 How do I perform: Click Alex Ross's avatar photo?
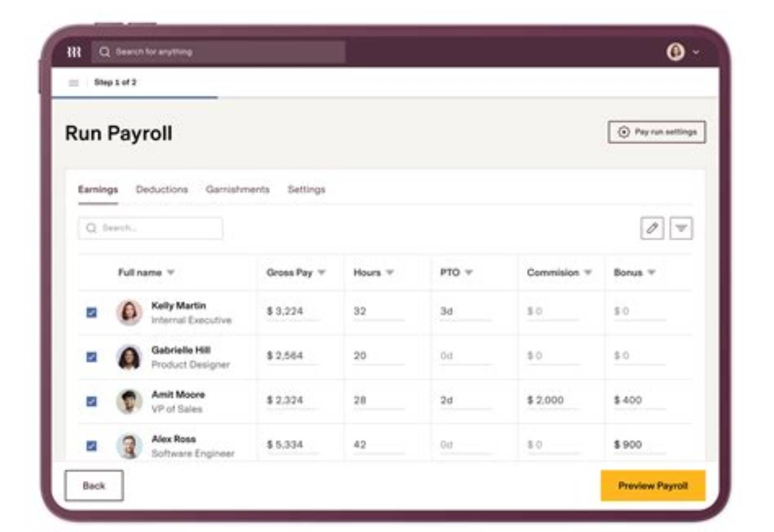point(129,446)
